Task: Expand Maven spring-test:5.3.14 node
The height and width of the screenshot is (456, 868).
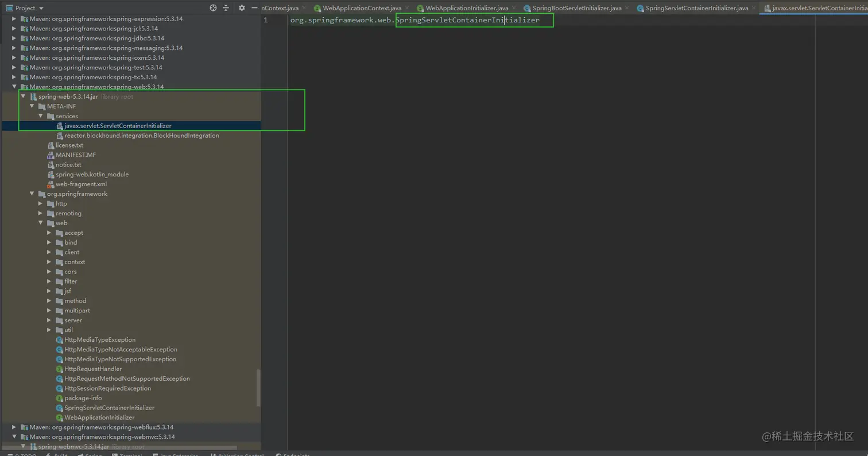Action: (14, 67)
